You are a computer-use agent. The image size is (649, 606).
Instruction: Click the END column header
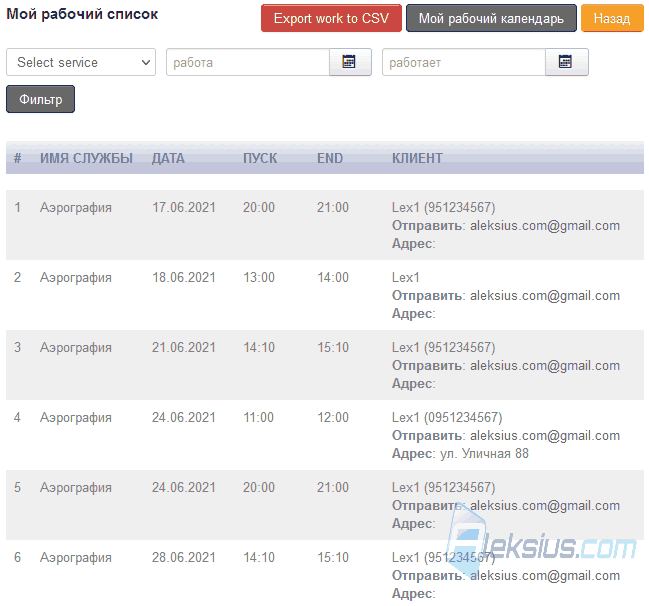pos(330,158)
